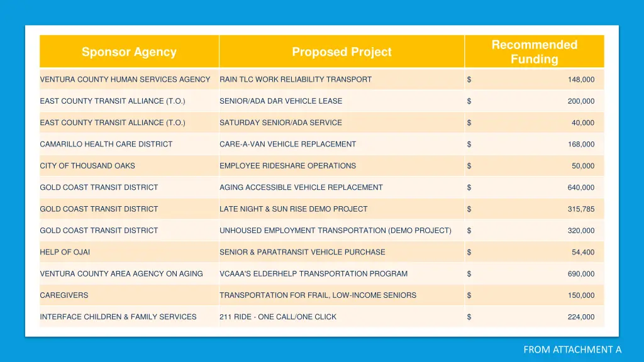Click the 148,000 funding value
Viewport: 644px width, 362px height.
[580, 80]
